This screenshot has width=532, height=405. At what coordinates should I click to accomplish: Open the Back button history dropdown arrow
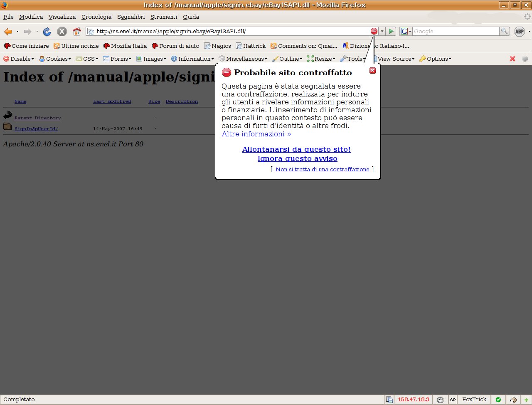pos(17,32)
